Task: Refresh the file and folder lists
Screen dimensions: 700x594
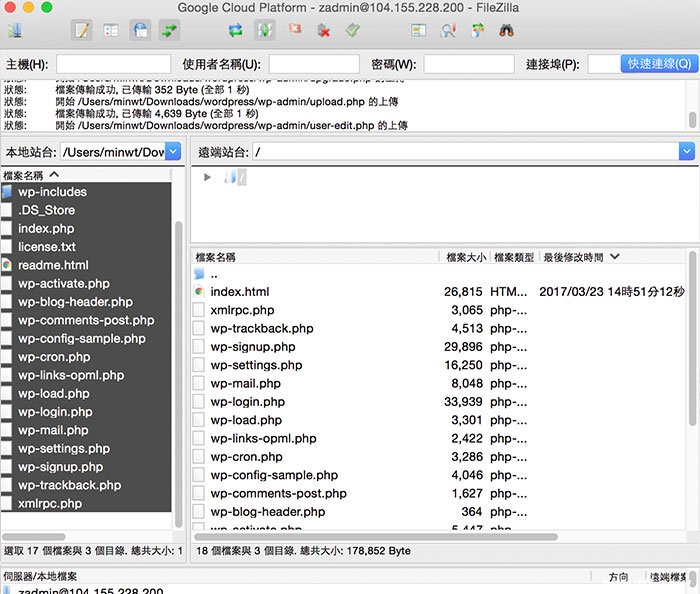Action: (235, 31)
